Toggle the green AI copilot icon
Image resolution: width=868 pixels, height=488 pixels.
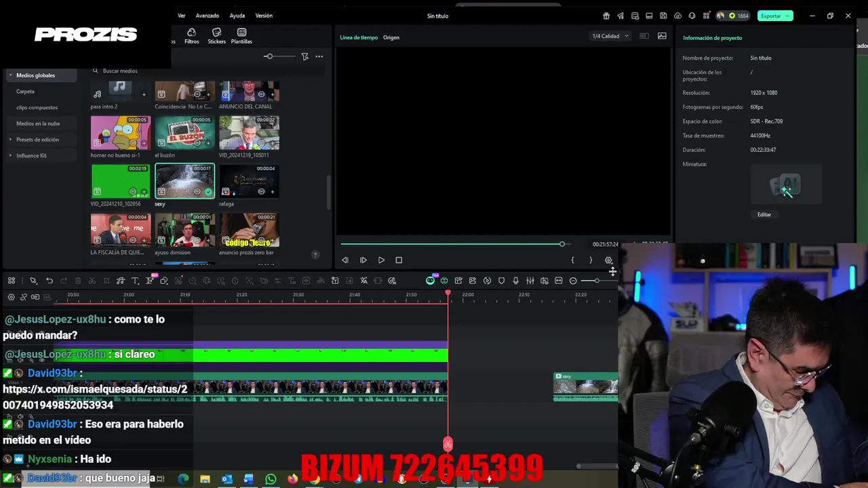(x=430, y=281)
